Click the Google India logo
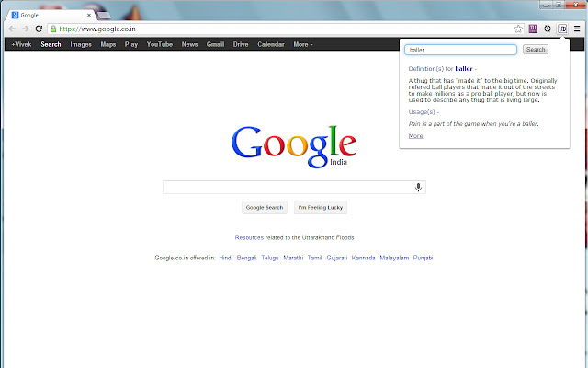The height and width of the screenshot is (368, 588). tap(294, 147)
